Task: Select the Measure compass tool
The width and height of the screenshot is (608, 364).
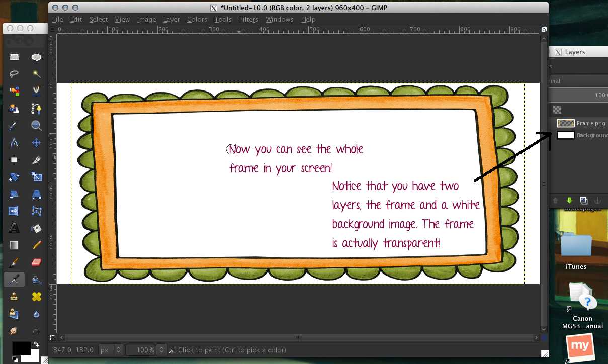Action: (15, 143)
